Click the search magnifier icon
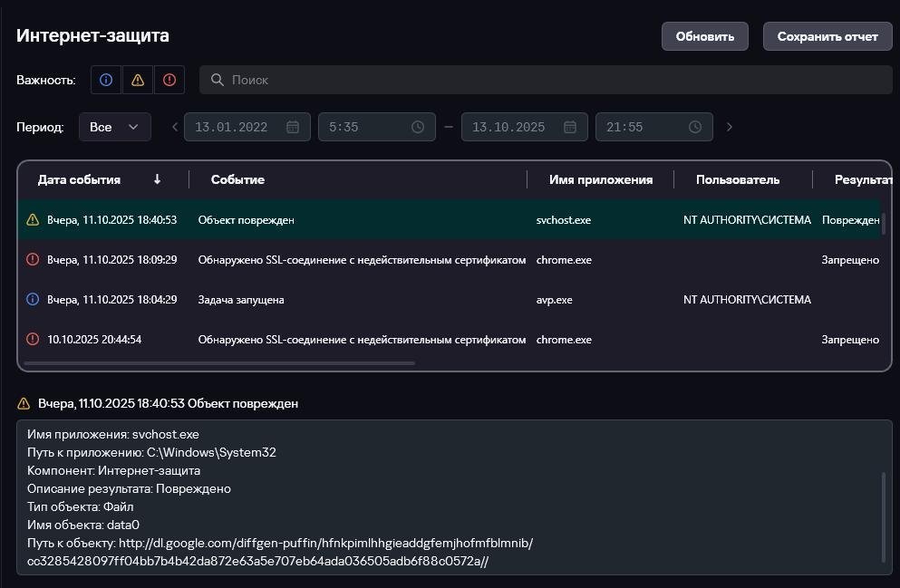Image resolution: width=900 pixels, height=588 pixels. (218, 80)
